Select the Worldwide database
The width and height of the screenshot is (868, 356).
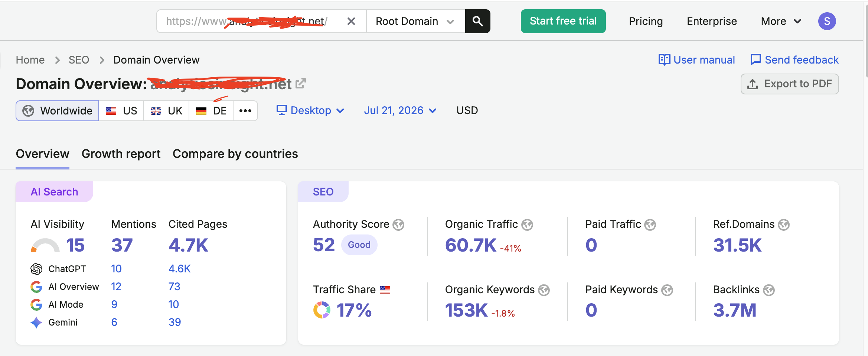57,111
